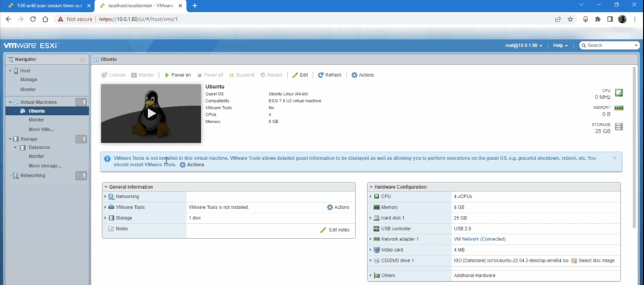
Task: Collapse the Navigator panel icon
Action: 82,60
